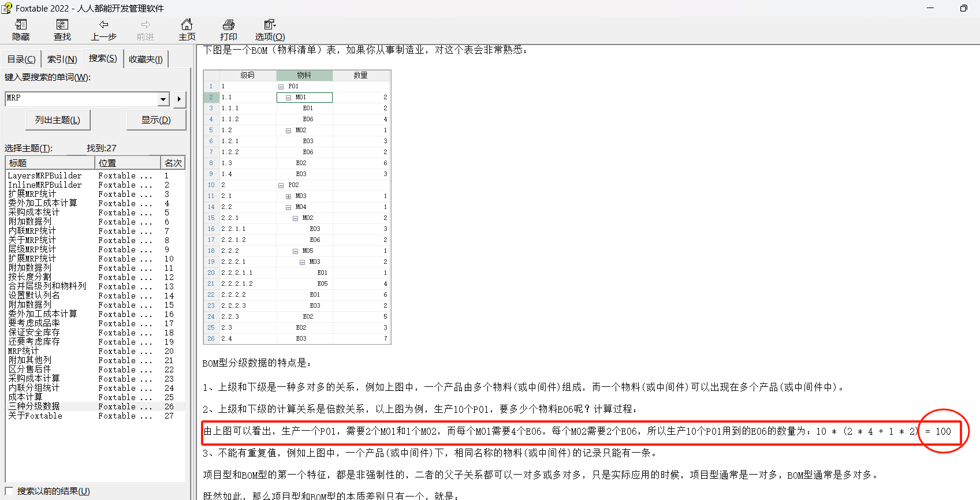Sort results by the 位置 column header
The height and width of the screenshot is (500, 980).
128,163
